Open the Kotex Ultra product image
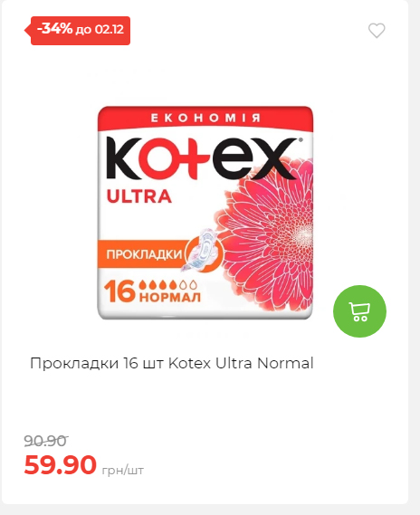420x515 pixels. pyautogui.click(x=205, y=213)
